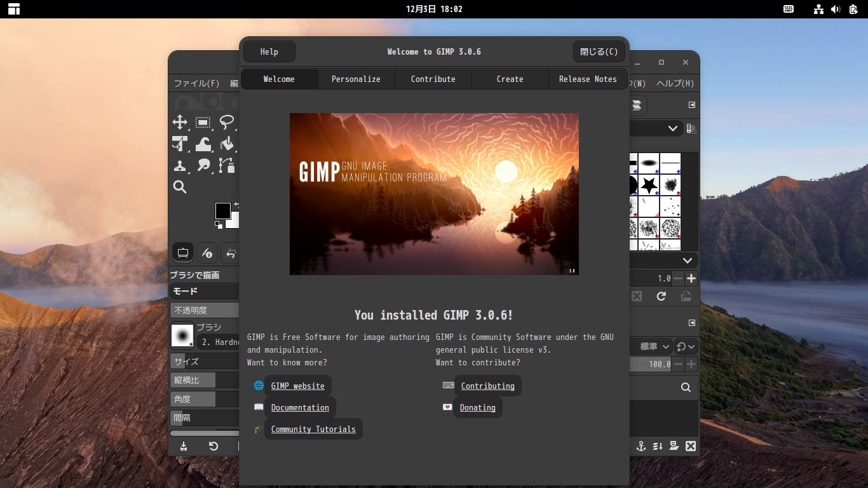Anchor the floating layer using the anchor icon
This screenshot has width=868, height=488.
coord(641,446)
